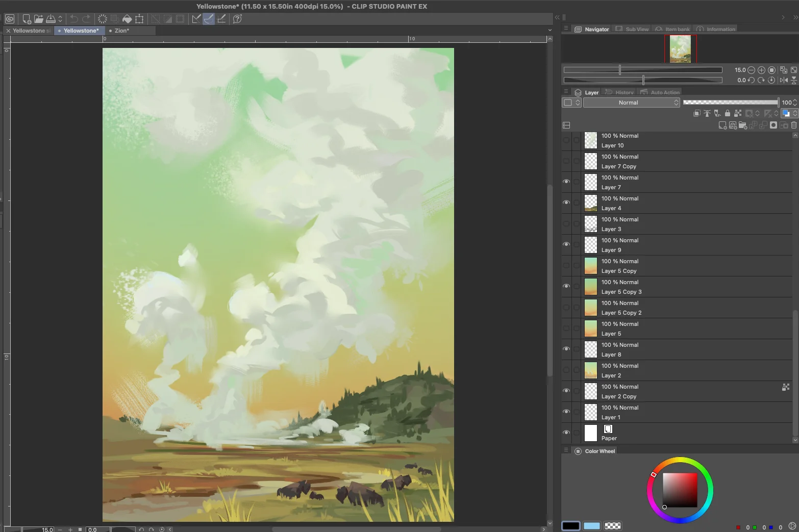This screenshot has height=532, width=799.
Task: Select light blue sub color swatch
Action: [592, 526]
